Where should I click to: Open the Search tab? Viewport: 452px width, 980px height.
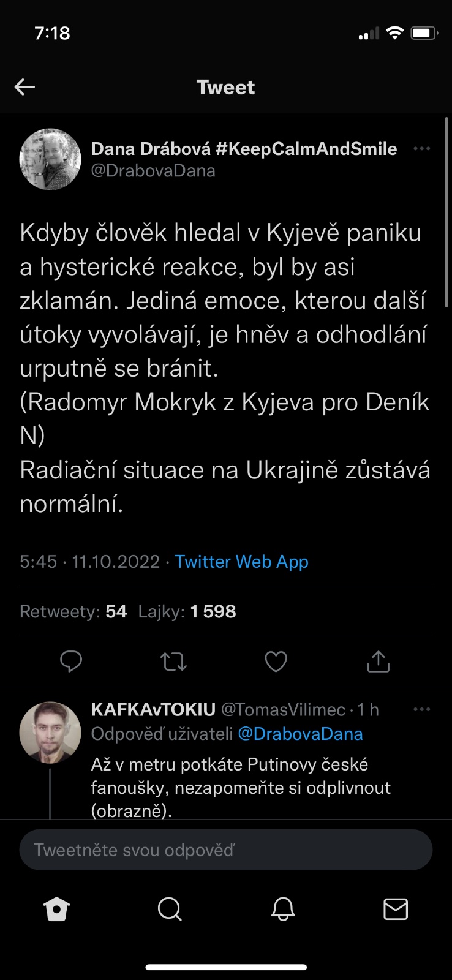tap(169, 910)
